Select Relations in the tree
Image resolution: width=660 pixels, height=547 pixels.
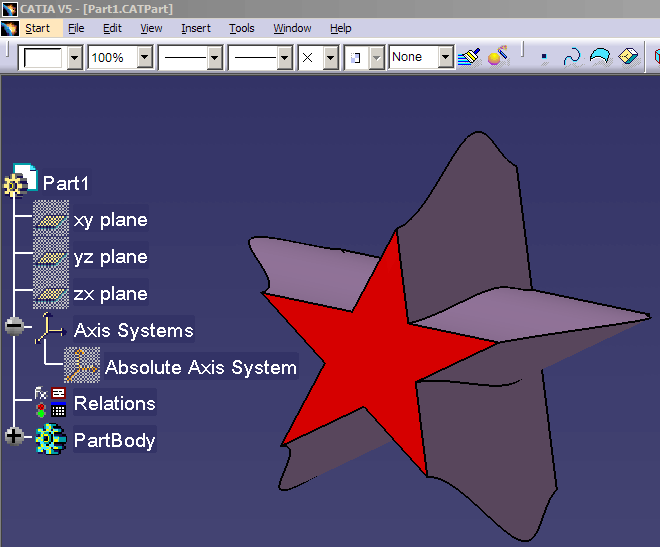point(114,403)
